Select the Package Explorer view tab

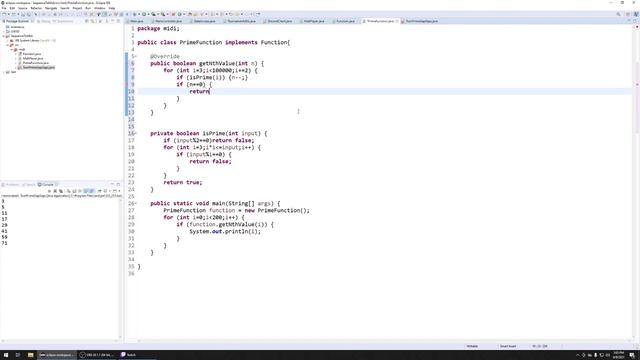click(x=16, y=21)
